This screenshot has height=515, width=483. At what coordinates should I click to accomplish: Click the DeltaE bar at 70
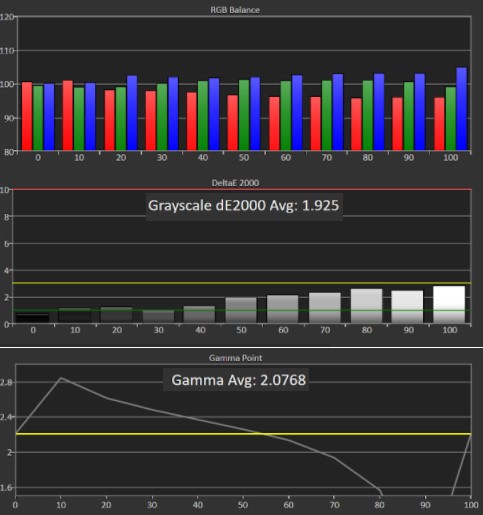325,308
